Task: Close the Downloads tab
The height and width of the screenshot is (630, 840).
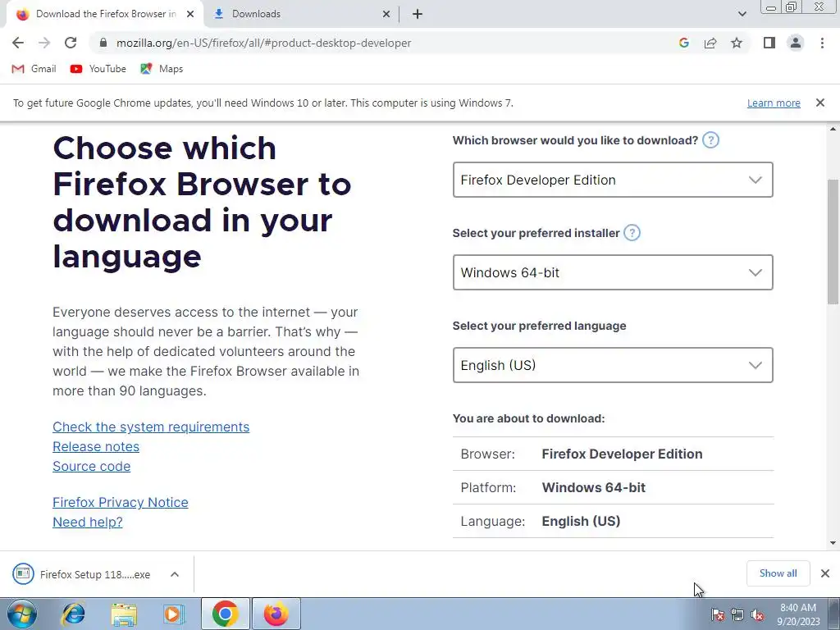Action: click(x=386, y=14)
